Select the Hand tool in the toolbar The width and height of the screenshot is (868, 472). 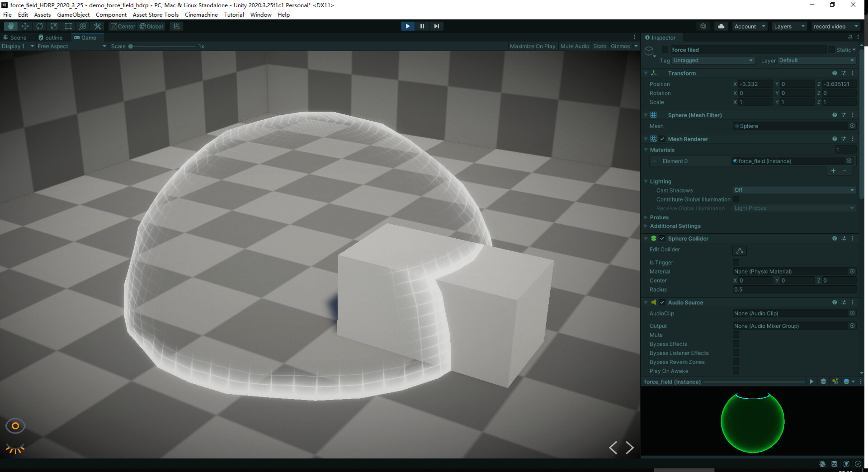click(10, 26)
